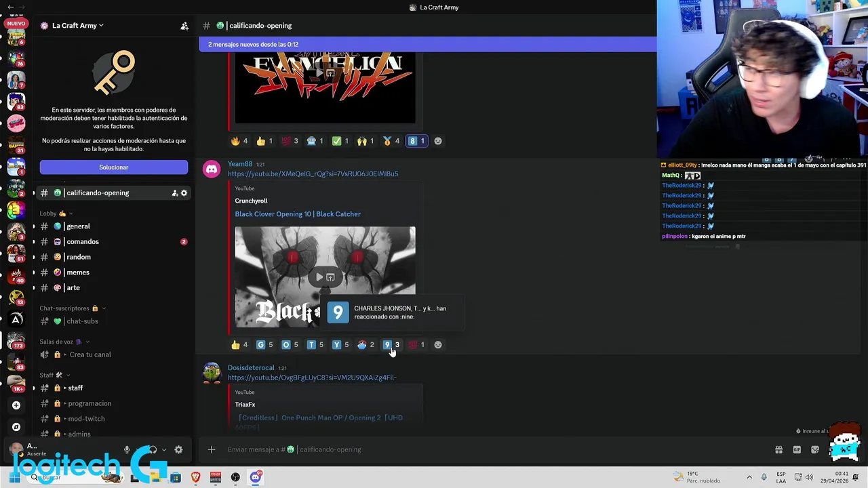The width and height of the screenshot is (868, 488).
Task: Open the NUEVO badge in the server list
Action: [x=16, y=23]
